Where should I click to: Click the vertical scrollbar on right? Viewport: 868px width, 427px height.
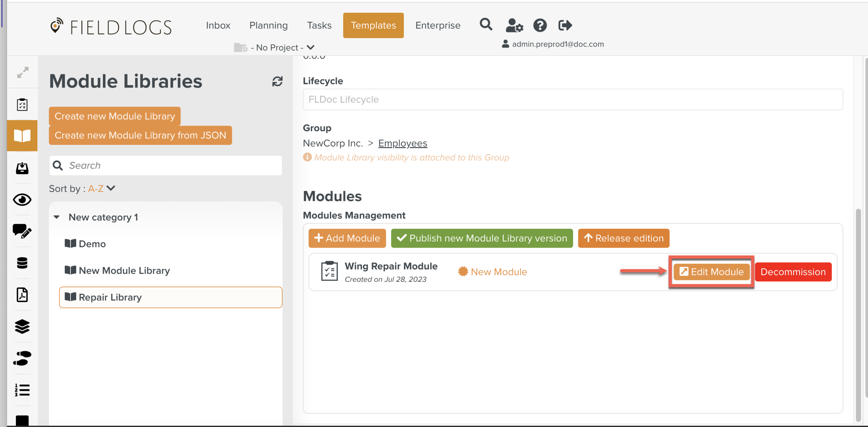click(x=858, y=313)
